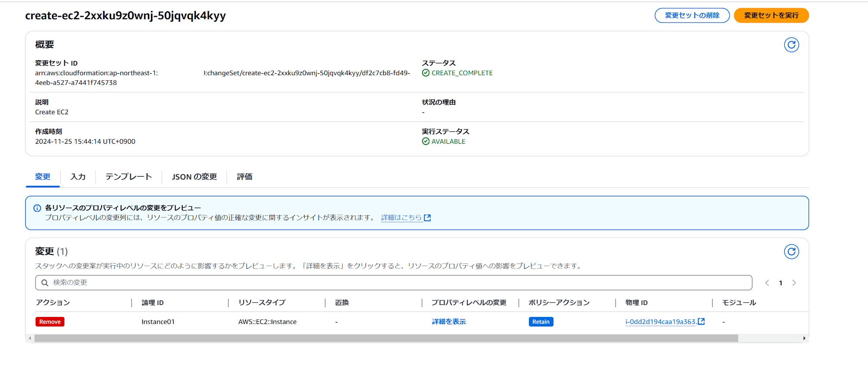This screenshot has width=868, height=366.
Task: Select the 変更 tab
Action: [43, 177]
